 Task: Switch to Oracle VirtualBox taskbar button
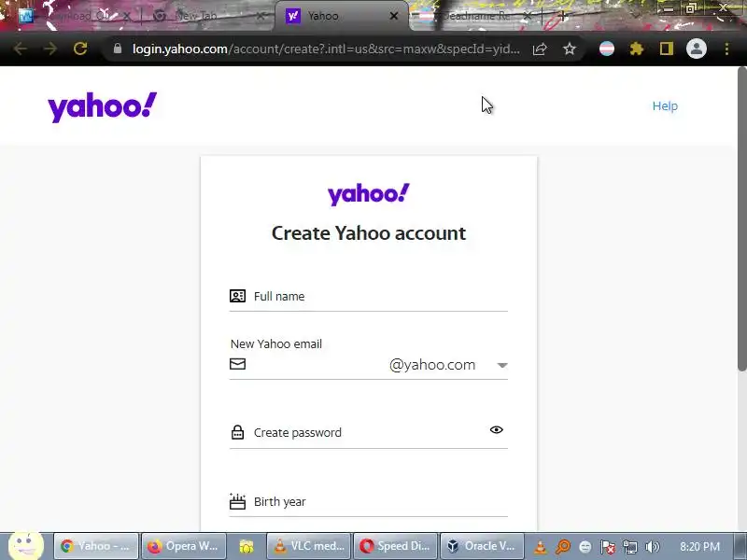pos(482,546)
